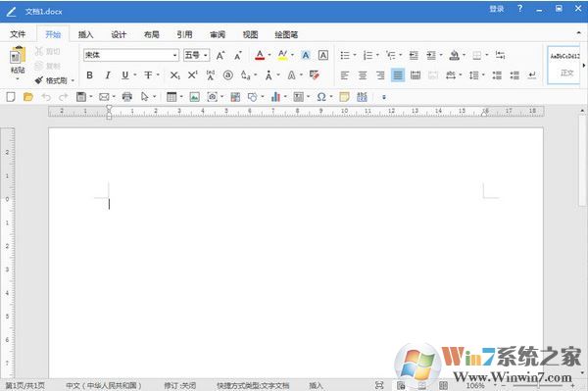
Task: Create new blank document icon
Action: click(11, 97)
